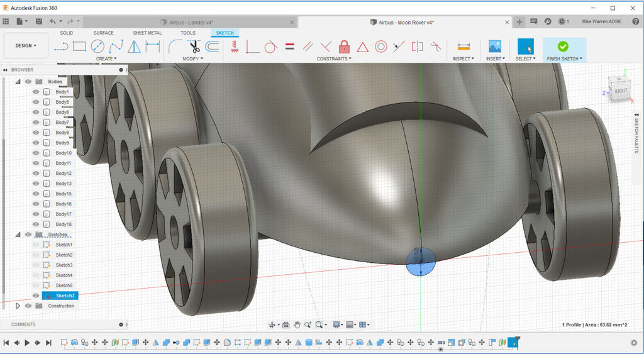Select the Sketch Dimension tool
The width and height of the screenshot is (644, 354).
pyautogui.click(x=152, y=47)
